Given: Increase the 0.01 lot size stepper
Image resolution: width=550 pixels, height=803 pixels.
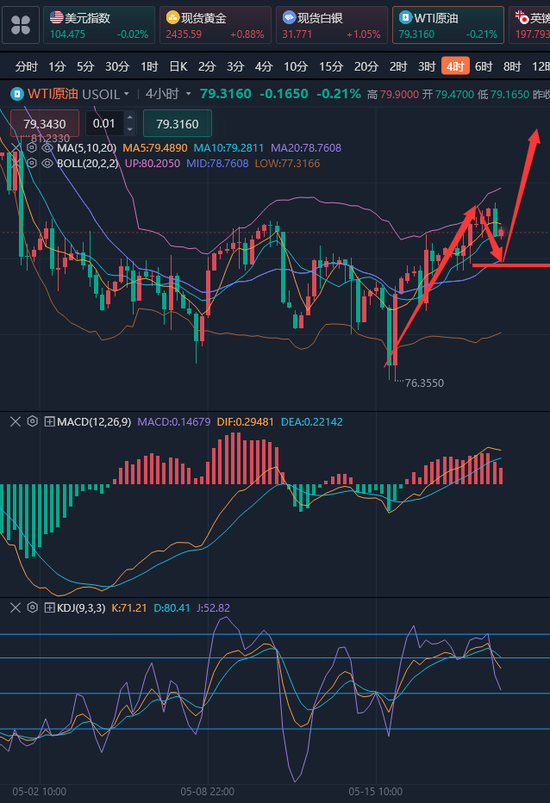Looking at the screenshot, I should 130,118.
